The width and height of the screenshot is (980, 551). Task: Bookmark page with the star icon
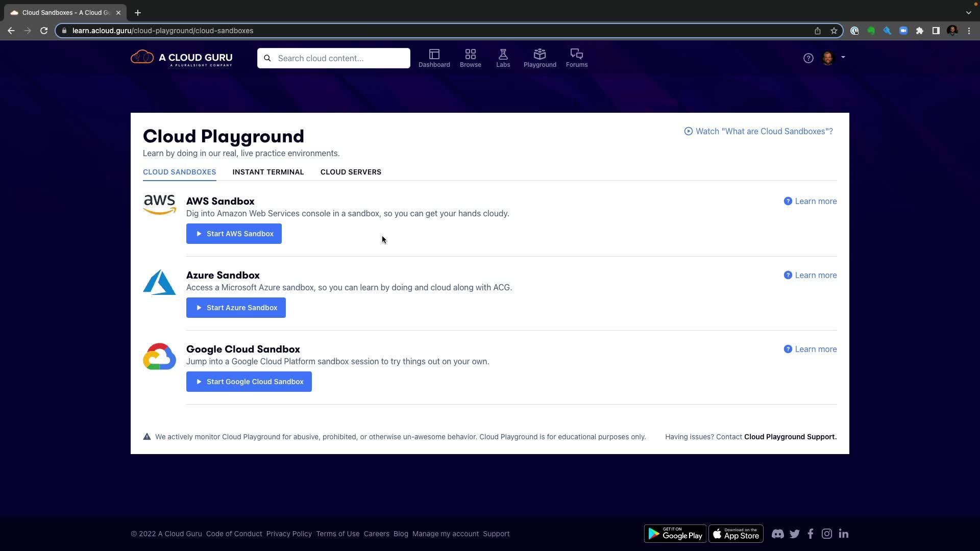point(834,31)
